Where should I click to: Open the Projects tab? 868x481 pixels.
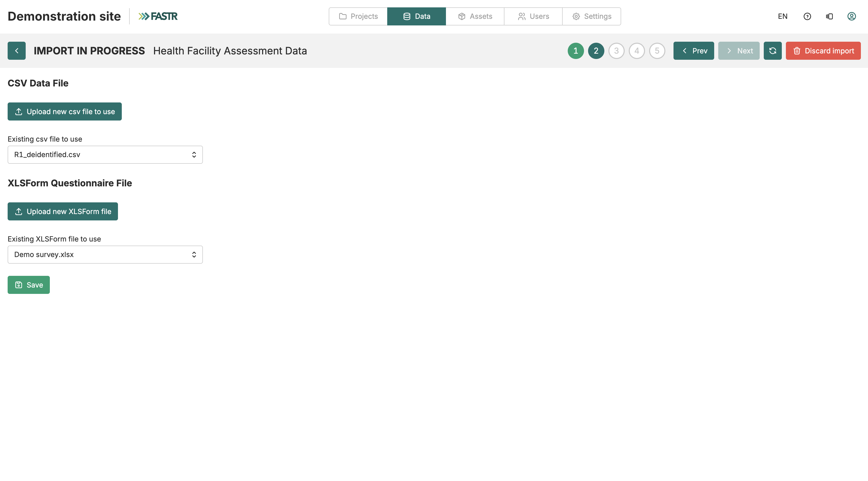358,16
